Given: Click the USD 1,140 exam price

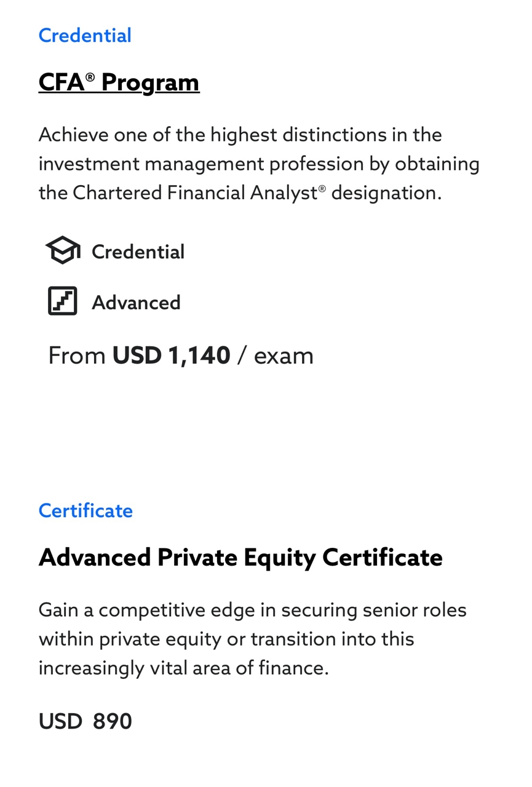Looking at the screenshot, I should tap(171, 355).
